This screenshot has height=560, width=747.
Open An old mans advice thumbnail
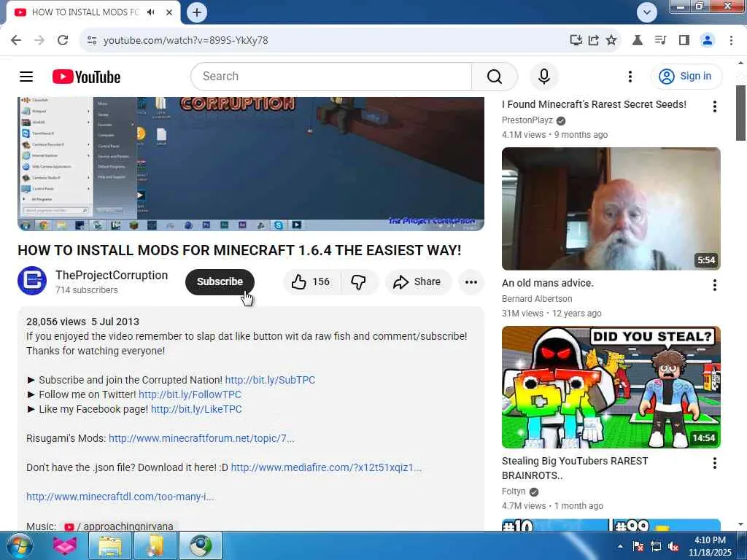(611, 209)
